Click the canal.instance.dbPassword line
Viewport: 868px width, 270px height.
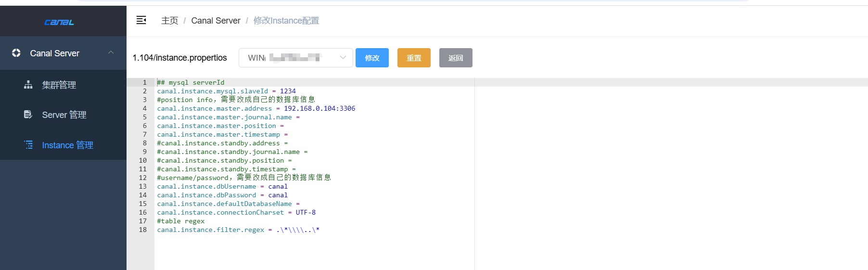(x=222, y=195)
